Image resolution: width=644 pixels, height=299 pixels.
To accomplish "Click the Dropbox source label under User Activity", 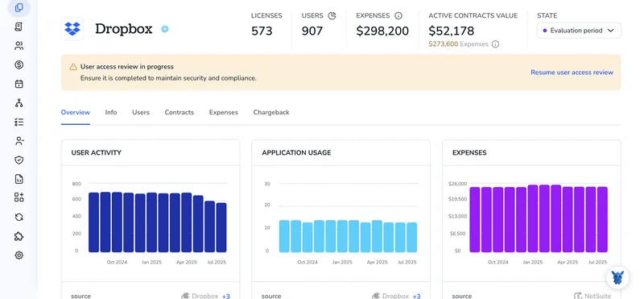I will [x=205, y=296].
